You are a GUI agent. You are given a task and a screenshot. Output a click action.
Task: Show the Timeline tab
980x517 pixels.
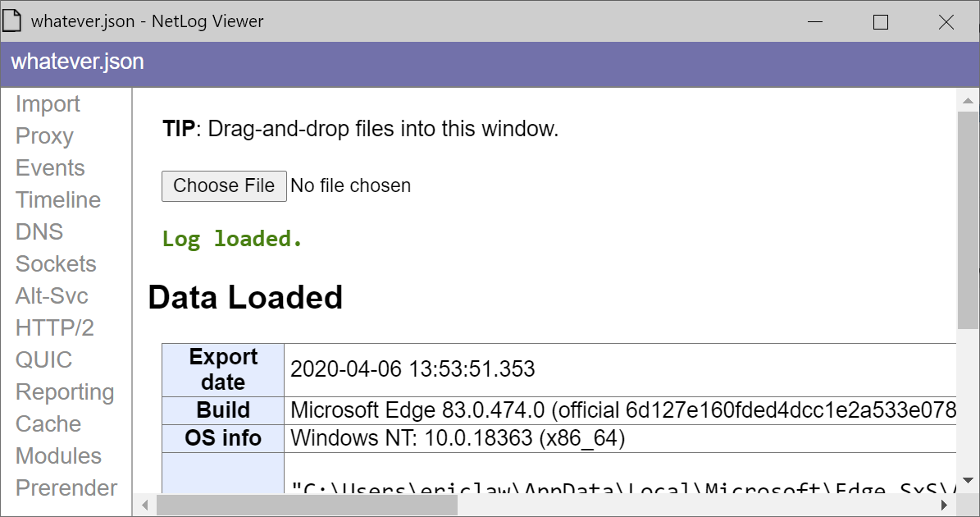[58, 200]
